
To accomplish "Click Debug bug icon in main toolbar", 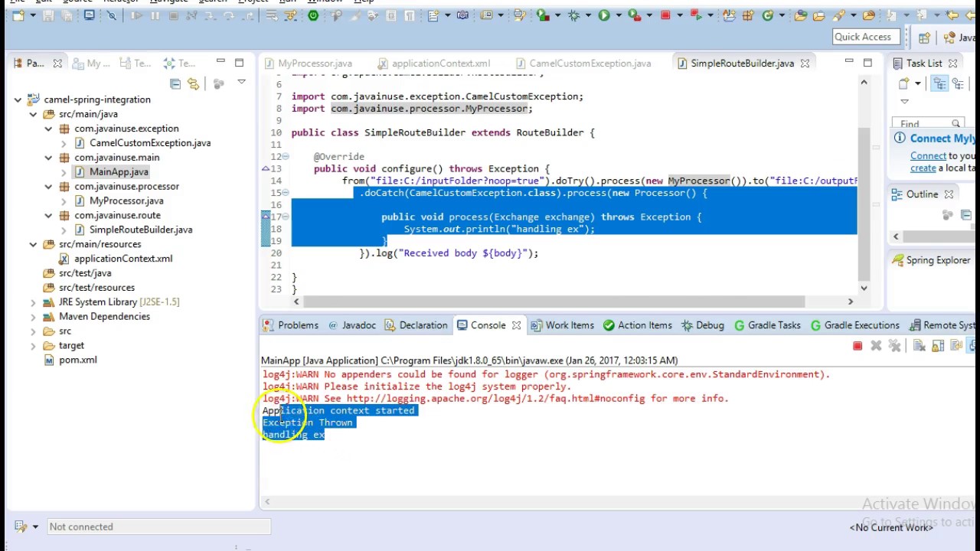I will tap(573, 15).
